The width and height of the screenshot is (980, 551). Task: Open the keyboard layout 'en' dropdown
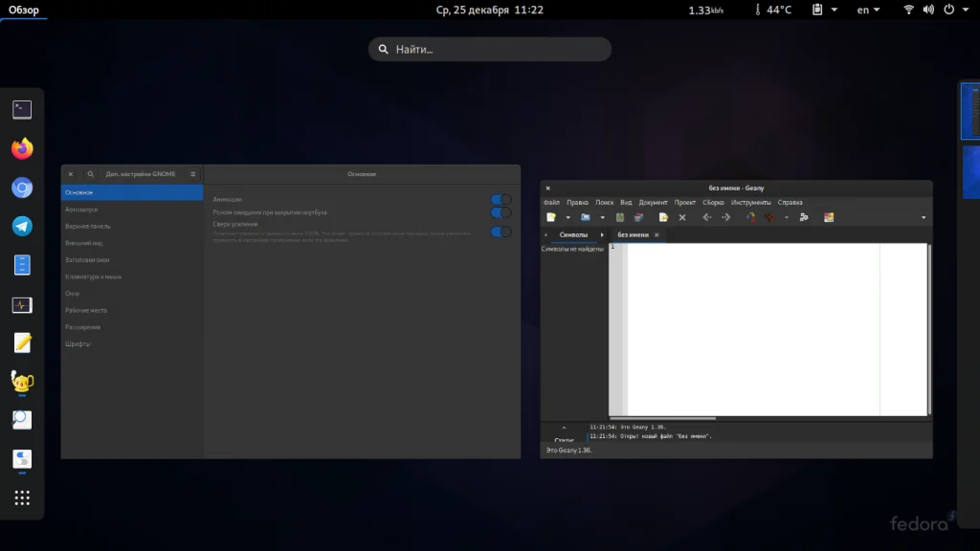868,10
